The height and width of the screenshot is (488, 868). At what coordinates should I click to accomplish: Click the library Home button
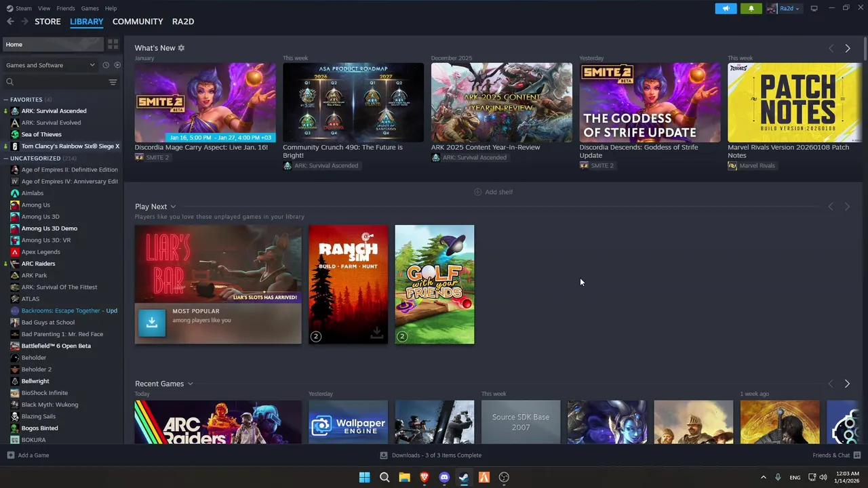click(52, 44)
